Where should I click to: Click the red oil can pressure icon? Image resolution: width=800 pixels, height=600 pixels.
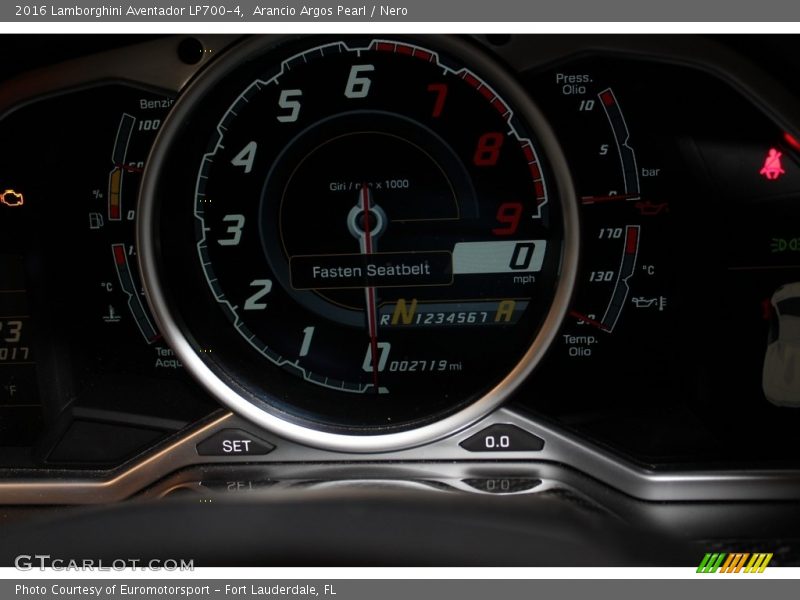[x=652, y=208]
